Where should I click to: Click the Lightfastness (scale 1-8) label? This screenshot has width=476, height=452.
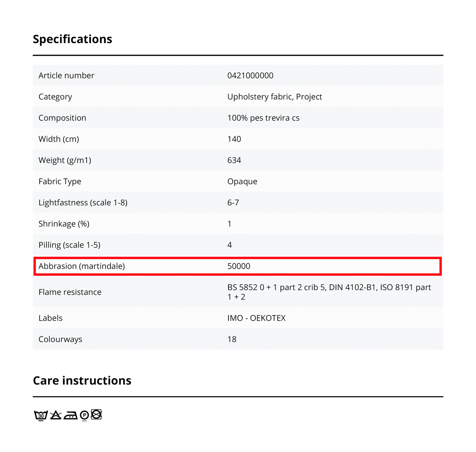83,203
